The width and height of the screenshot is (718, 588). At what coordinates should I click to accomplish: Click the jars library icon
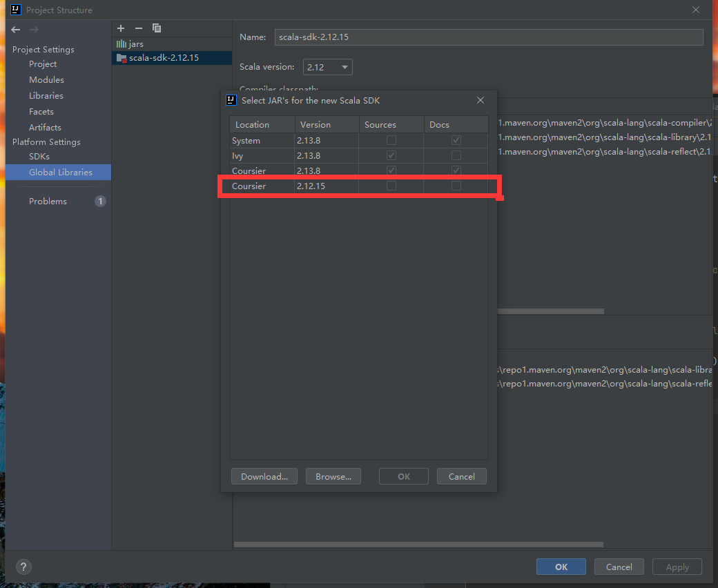tap(122, 44)
